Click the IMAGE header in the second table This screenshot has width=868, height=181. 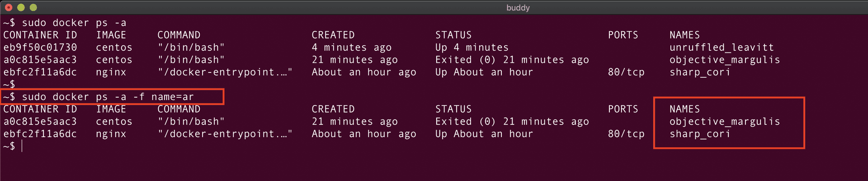[111, 109]
